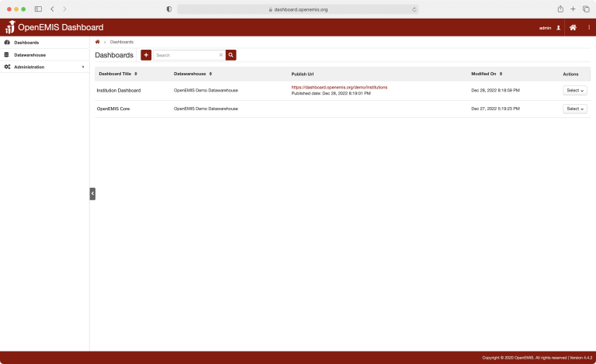The height and width of the screenshot is (364, 596).
Task: Collapse the sidebar with the arrow handle
Action: click(92, 193)
